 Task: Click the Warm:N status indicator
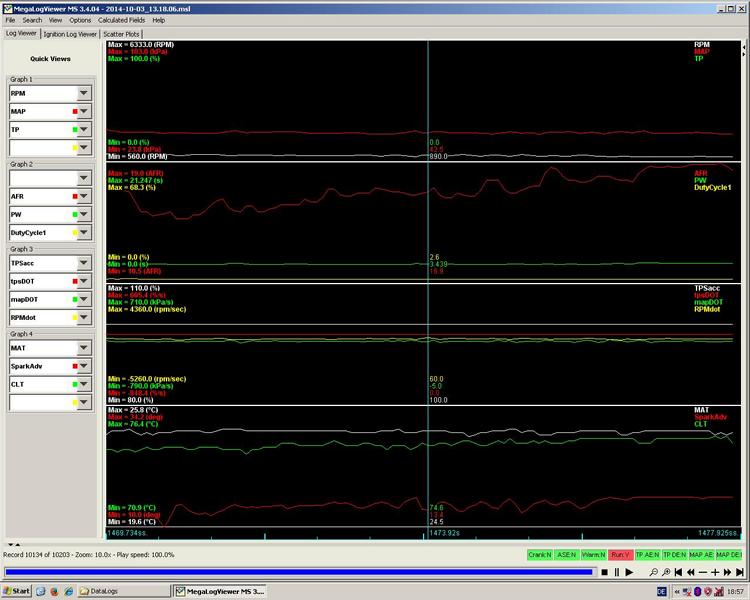pos(594,555)
